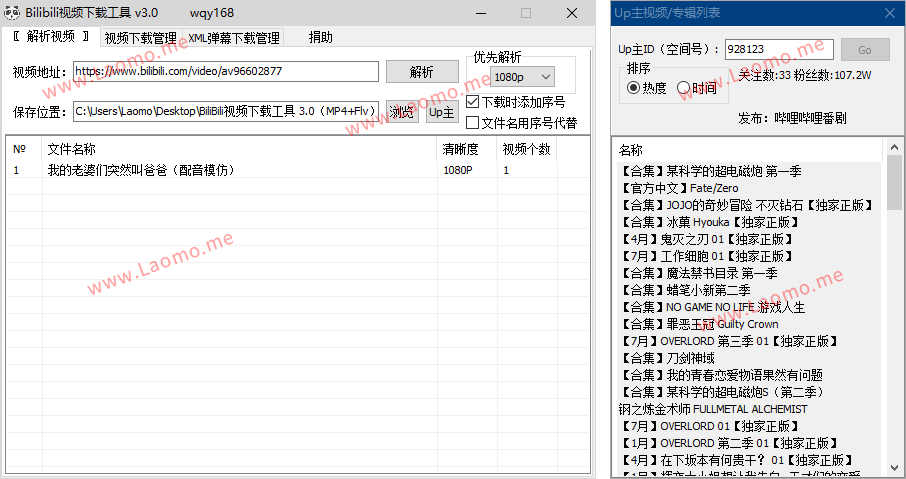Image resolution: width=906 pixels, height=479 pixels.
Task: Switch to the 解析视频 tab
Action: point(51,37)
